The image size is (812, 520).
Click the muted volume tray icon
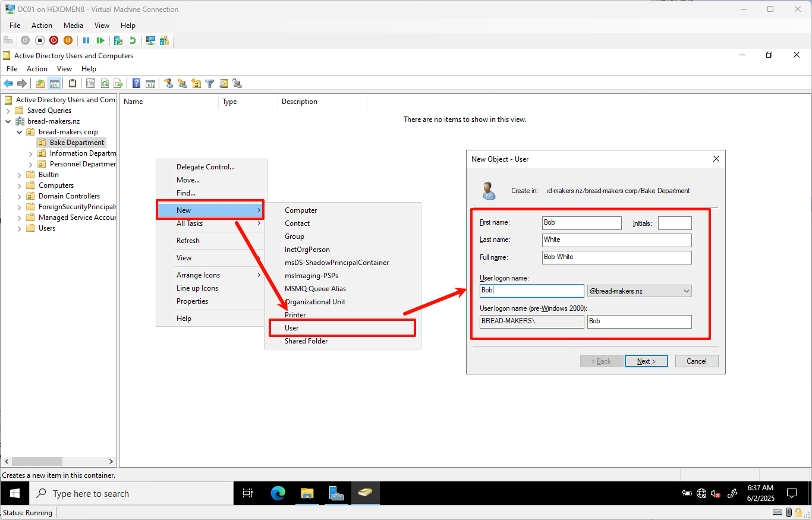[x=716, y=493]
